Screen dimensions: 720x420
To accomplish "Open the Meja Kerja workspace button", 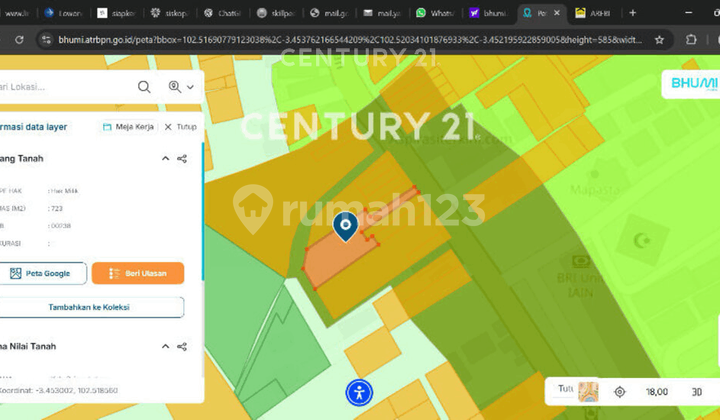I will [x=129, y=127].
